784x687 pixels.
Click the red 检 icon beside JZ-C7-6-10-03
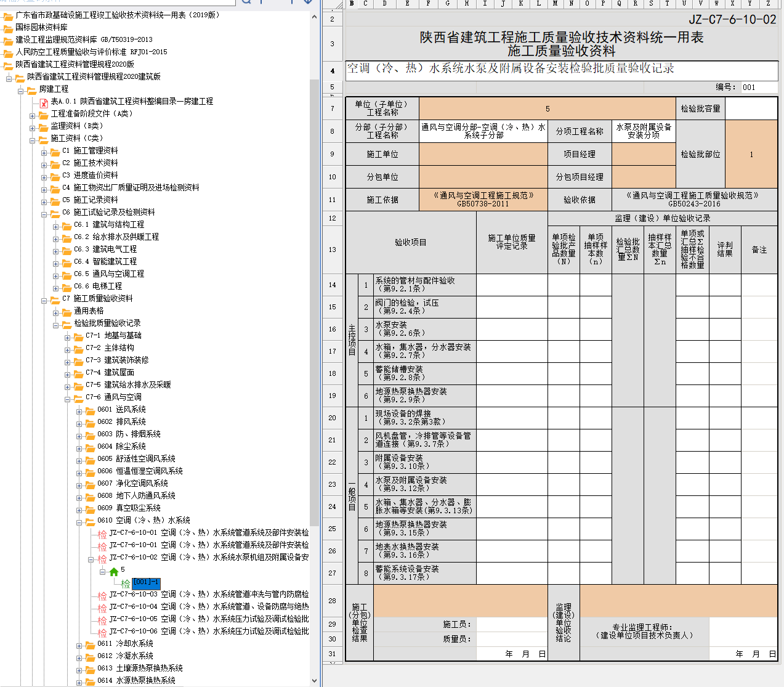click(102, 595)
